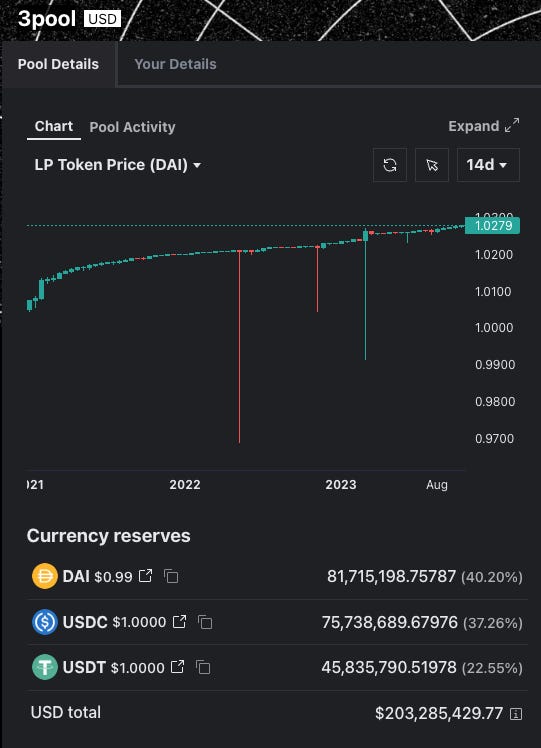Viewport: 541px width, 748px height.
Task: Open DAI external link icon
Action: (x=146, y=575)
